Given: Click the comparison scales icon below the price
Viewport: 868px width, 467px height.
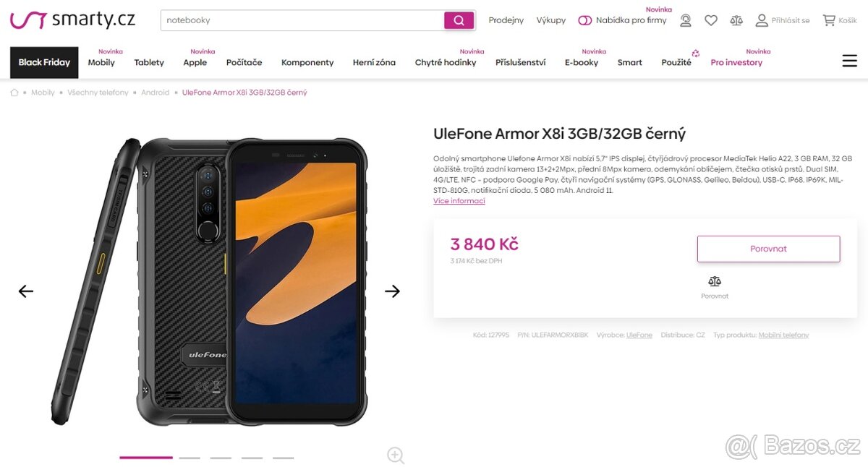Looking at the screenshot, I should click(x=714, y=281).
